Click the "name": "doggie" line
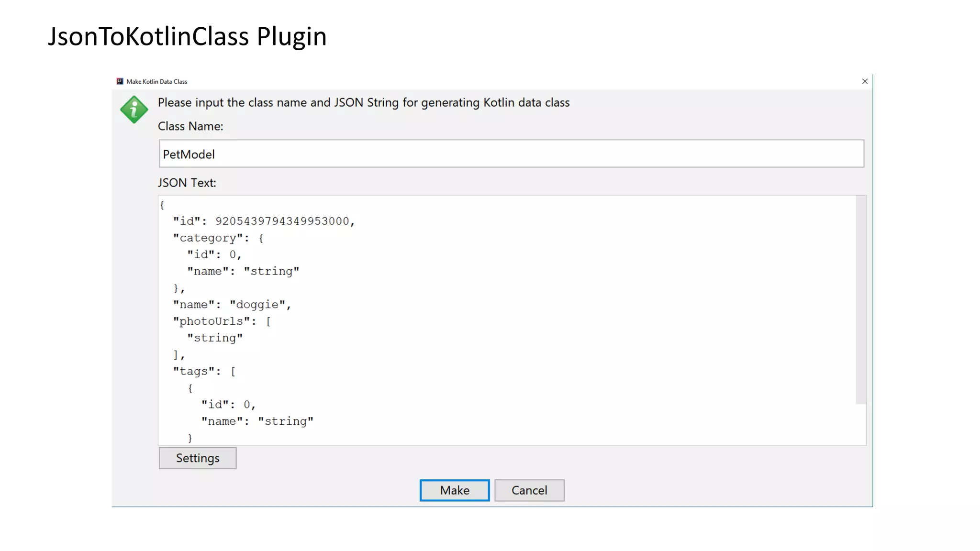Viewport: 980px width, 551px height. [x=232, y=305]
